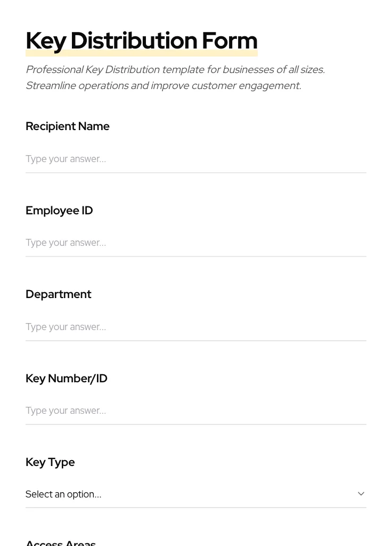Select the Department text input
Image resolution: width=392 pixels, height=546 pixels.
196,327
